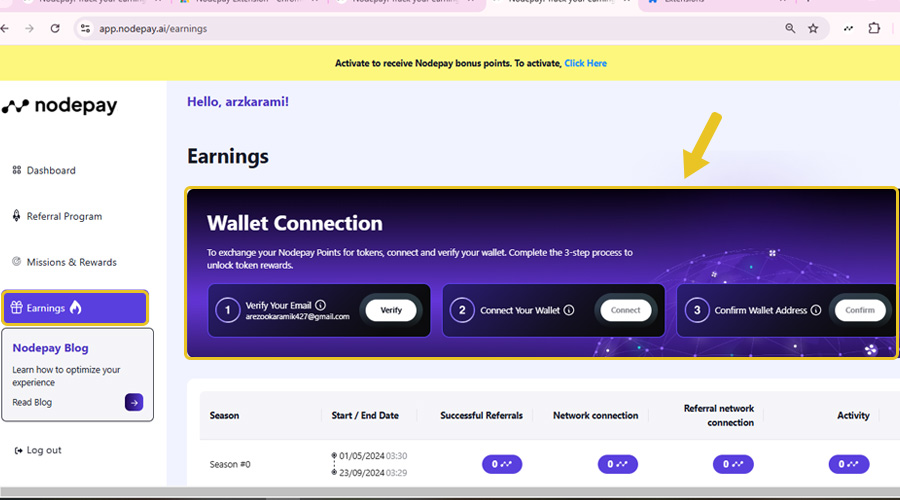Click start date 01/05/2024

362,456
